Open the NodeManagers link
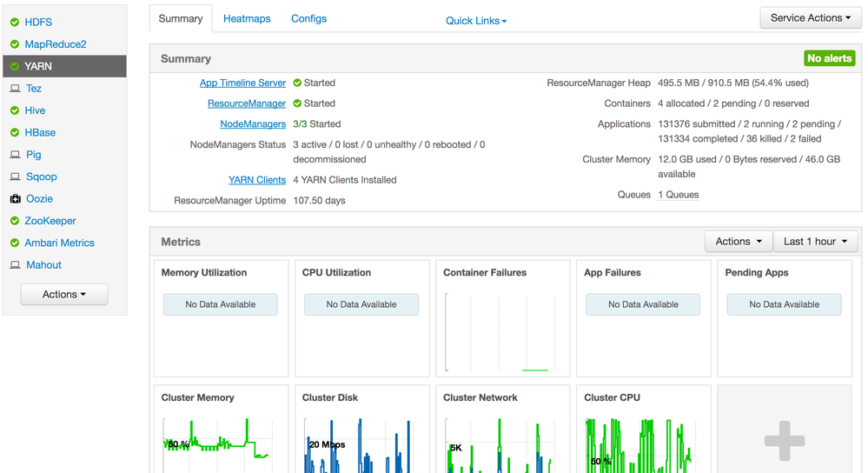The width and height of the screenshot is (868, 473). (x=253, y=124)
